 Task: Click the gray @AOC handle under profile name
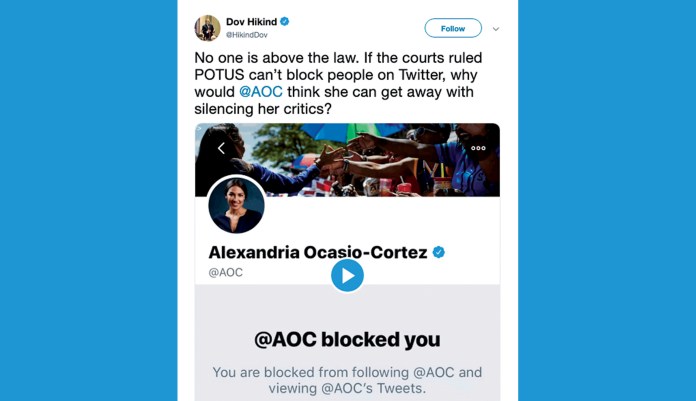[225, 272]
